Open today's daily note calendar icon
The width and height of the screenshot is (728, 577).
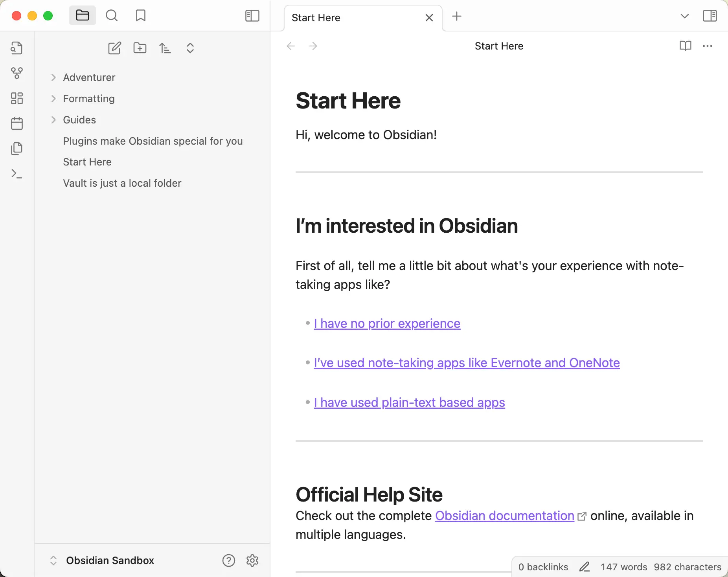17,123
